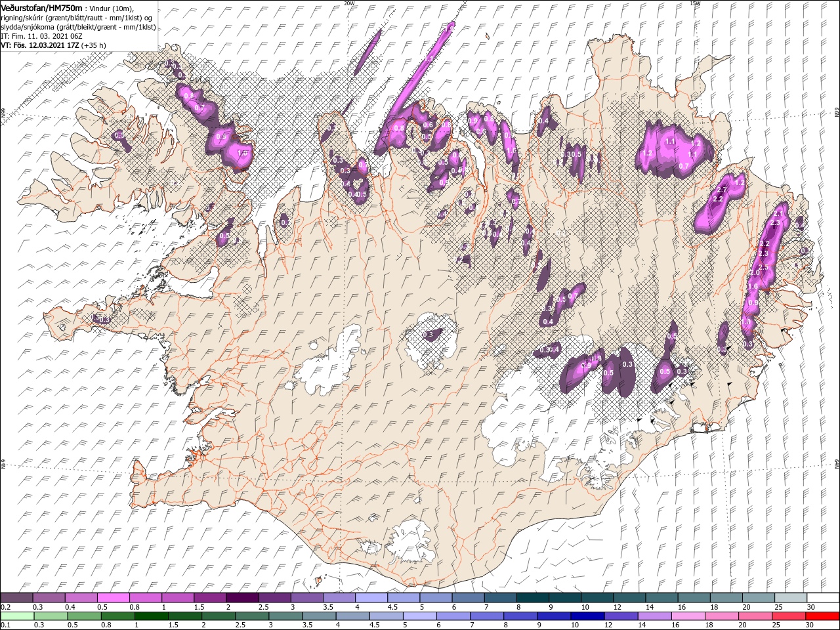The image size is (840, 630).
Task: Select the 'IT: Fim. 11. 03. 2021 06Z' line
Action: click(42, 36)
